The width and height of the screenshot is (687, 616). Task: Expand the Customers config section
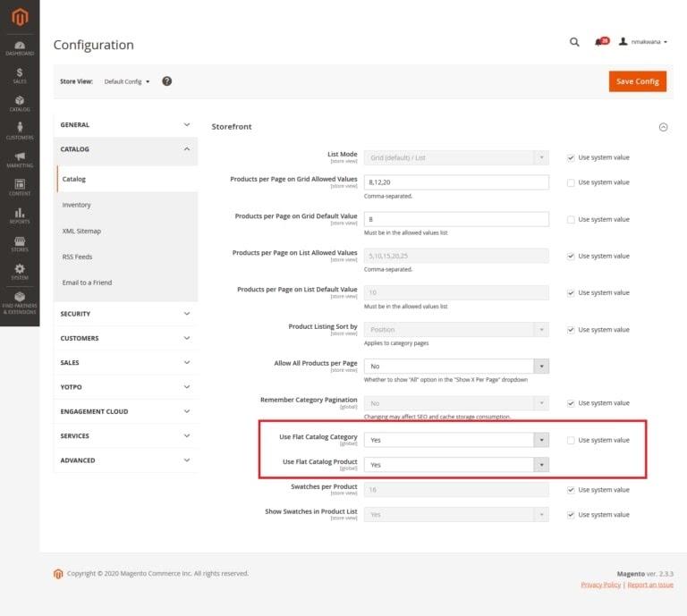coord(125,339)
